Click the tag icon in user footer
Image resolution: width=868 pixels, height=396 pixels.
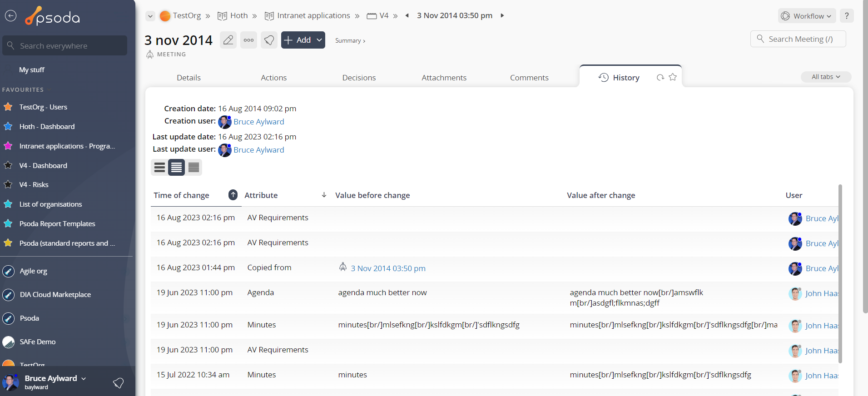click(x=118, y=383)
